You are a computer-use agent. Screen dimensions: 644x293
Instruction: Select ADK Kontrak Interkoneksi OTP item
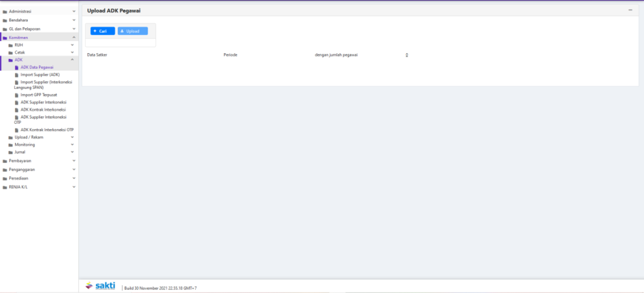pos(47,130)
